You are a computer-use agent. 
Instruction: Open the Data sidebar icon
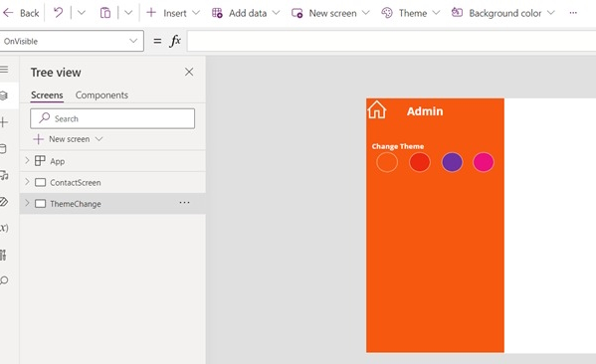pyautogui.click(x=3, y=149)
